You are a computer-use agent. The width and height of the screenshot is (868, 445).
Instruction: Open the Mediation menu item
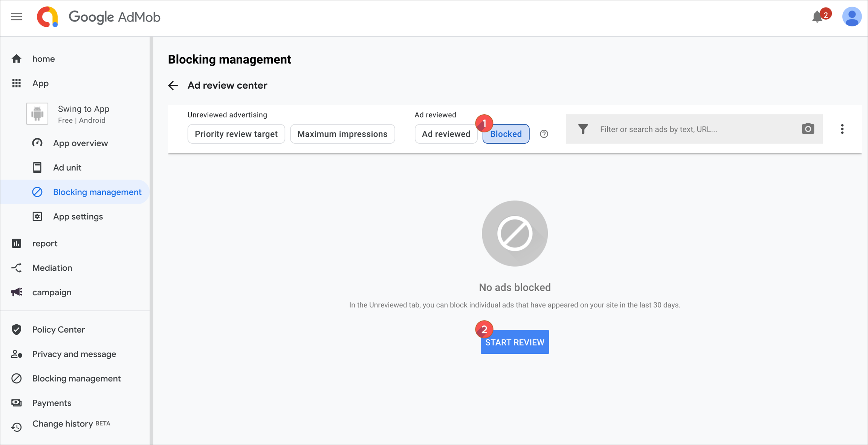point(52,268)
